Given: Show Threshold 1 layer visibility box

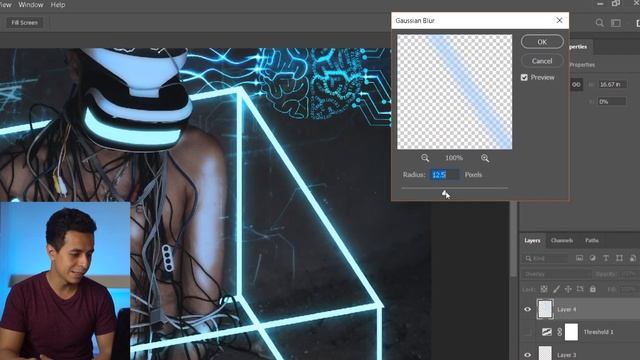Looking at the screenshot, I should click(x=527, y=332).
